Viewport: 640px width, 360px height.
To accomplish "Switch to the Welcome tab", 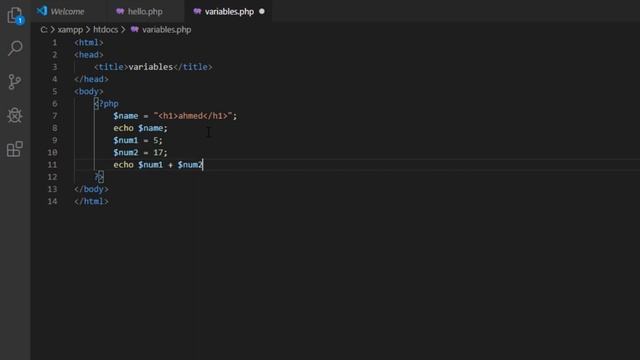I will 67,11.
